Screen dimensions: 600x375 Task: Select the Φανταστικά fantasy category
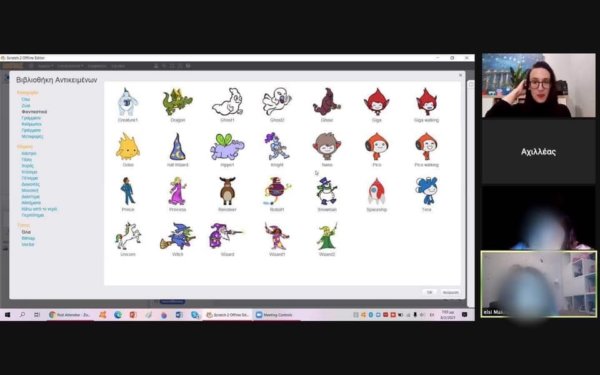[34, 112]
